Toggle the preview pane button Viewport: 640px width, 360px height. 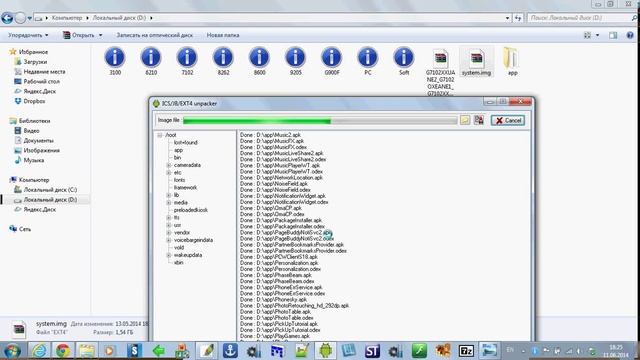[613, 36]
